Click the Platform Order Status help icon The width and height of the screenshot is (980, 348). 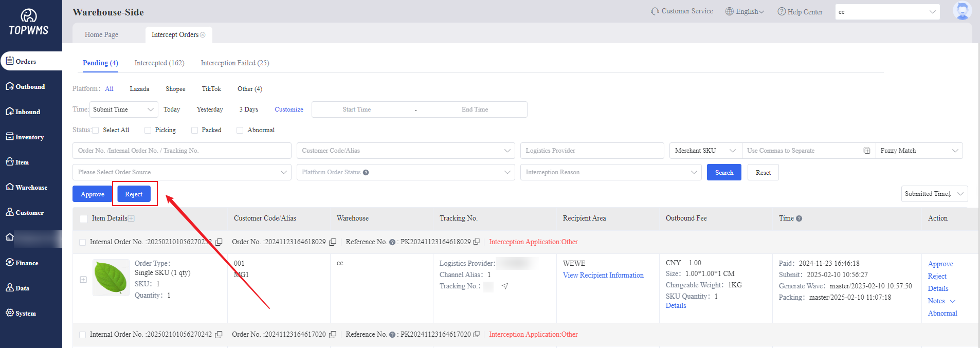(366, 173)
